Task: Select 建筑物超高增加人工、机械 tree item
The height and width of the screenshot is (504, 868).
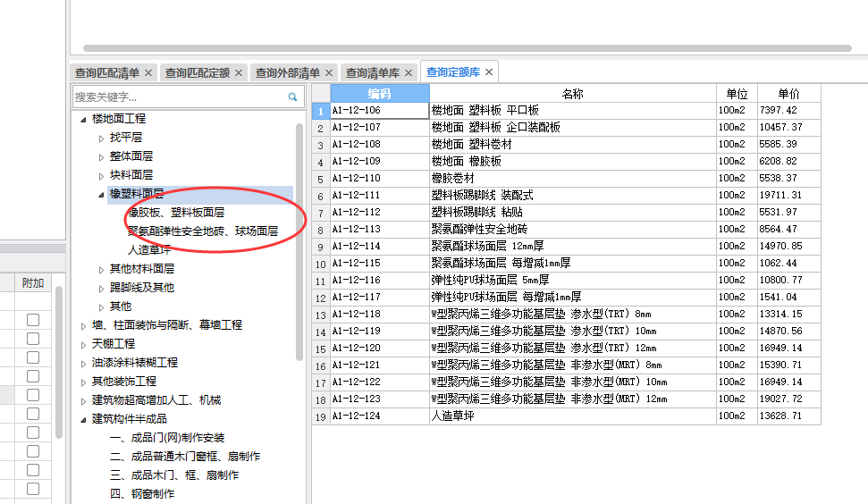Action: click(156, 400)
